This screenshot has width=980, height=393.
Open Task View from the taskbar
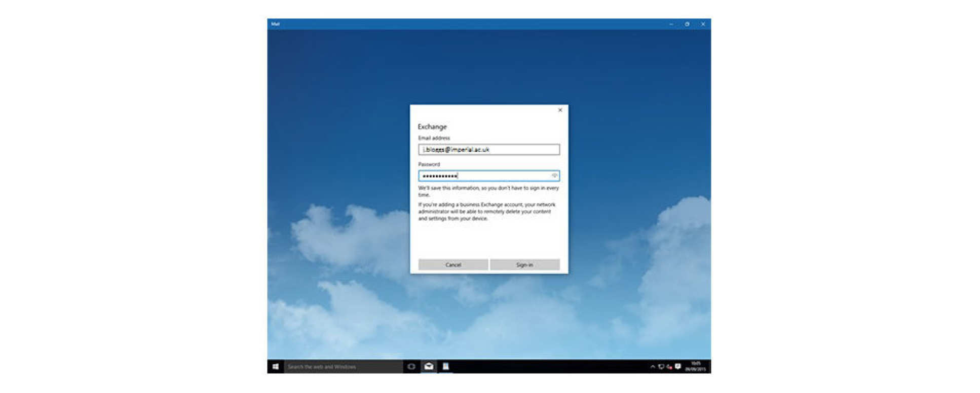click(411, 367)
